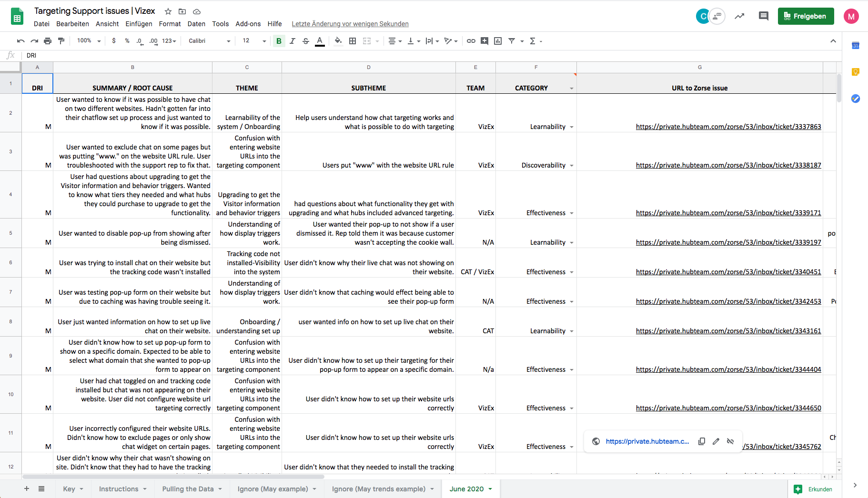Open the Tools menu

(x=221, y=24)
